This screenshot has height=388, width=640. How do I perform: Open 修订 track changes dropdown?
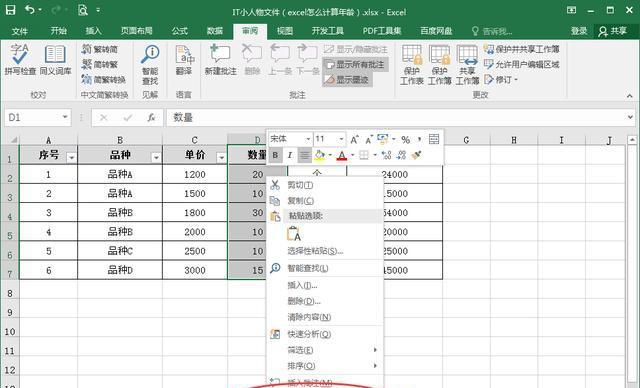pos(501,80)
